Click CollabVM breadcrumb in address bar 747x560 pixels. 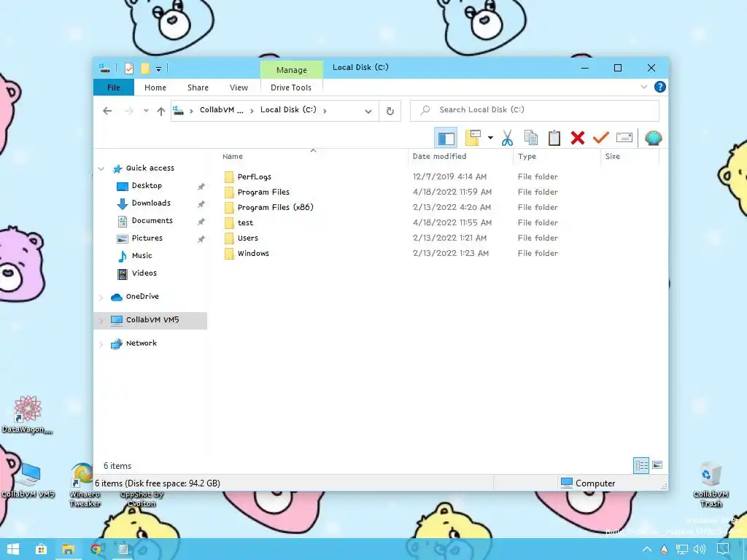(222, 110)
